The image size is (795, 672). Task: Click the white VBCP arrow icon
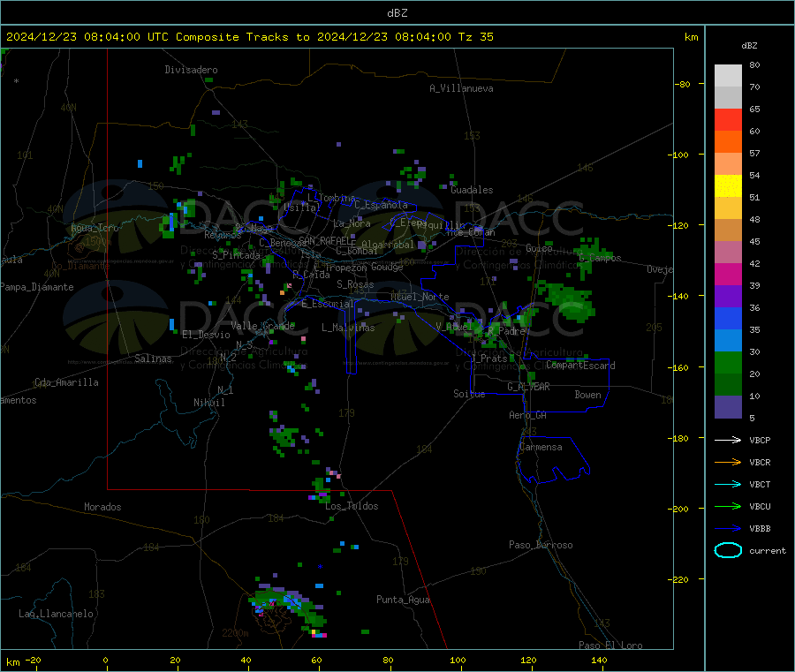[728, 440]
